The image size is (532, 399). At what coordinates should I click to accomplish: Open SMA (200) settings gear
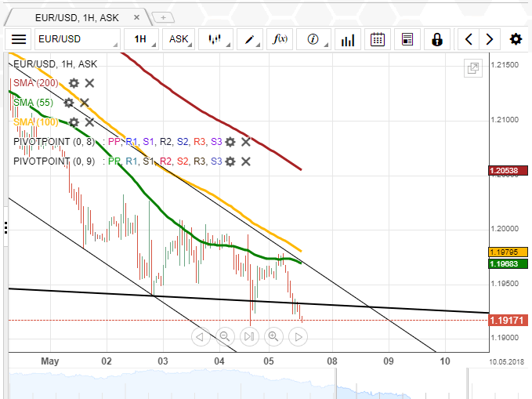click(74, 83)
